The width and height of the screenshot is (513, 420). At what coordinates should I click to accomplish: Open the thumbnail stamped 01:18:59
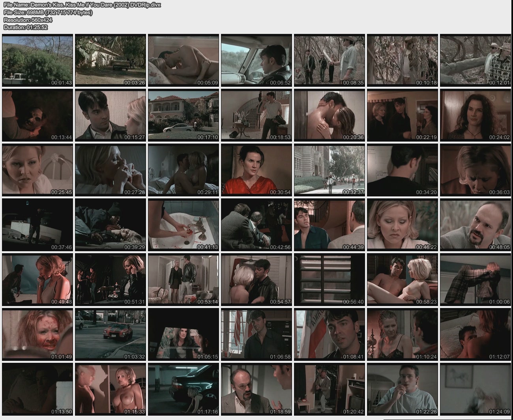pyautogui.click(x=256, y=390)
